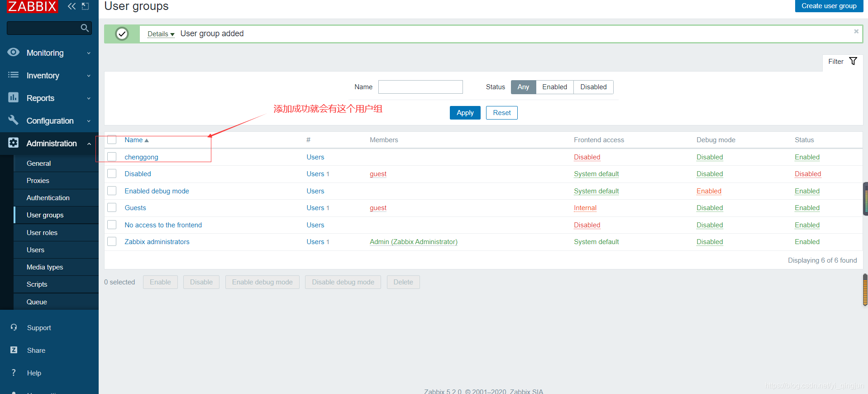
Task: Click the Displaying 6 of 6 found text
Action: [822, 260]
